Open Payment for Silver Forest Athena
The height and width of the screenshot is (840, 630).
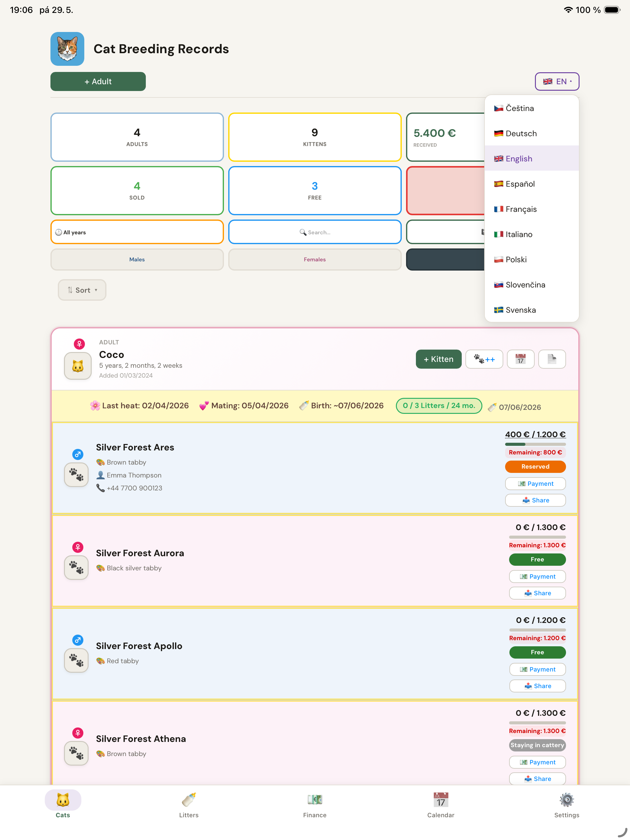tap(537, 762)
